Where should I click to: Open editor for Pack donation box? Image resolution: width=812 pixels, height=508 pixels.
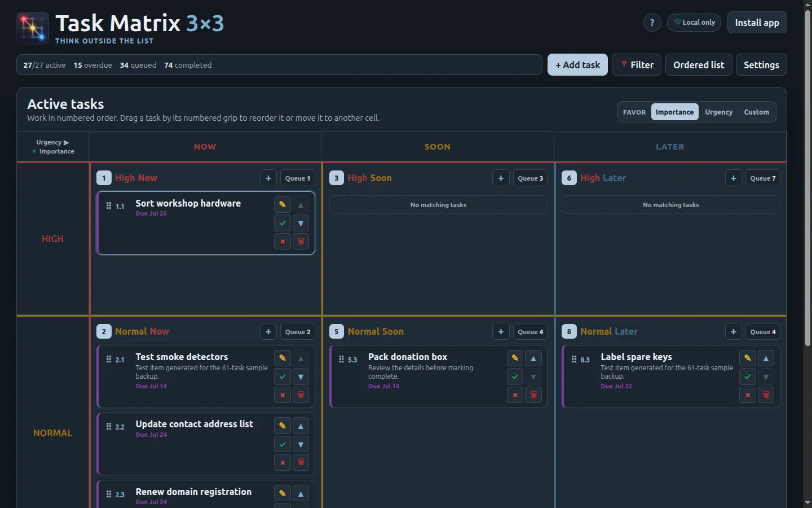[515, 358]
